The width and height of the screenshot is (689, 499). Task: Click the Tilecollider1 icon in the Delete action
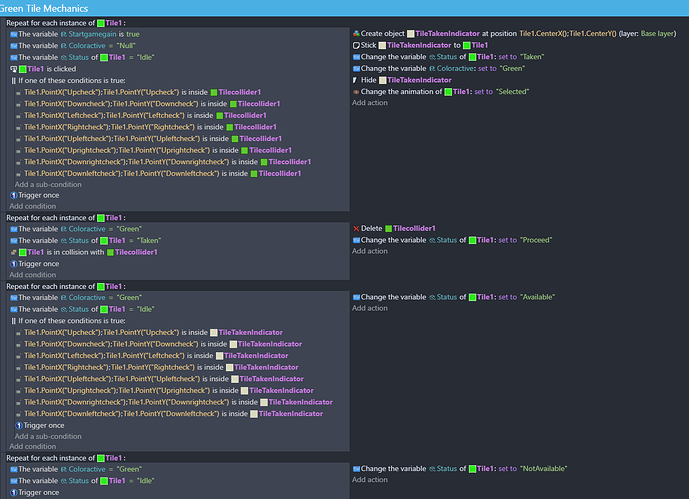click(388, 228)
